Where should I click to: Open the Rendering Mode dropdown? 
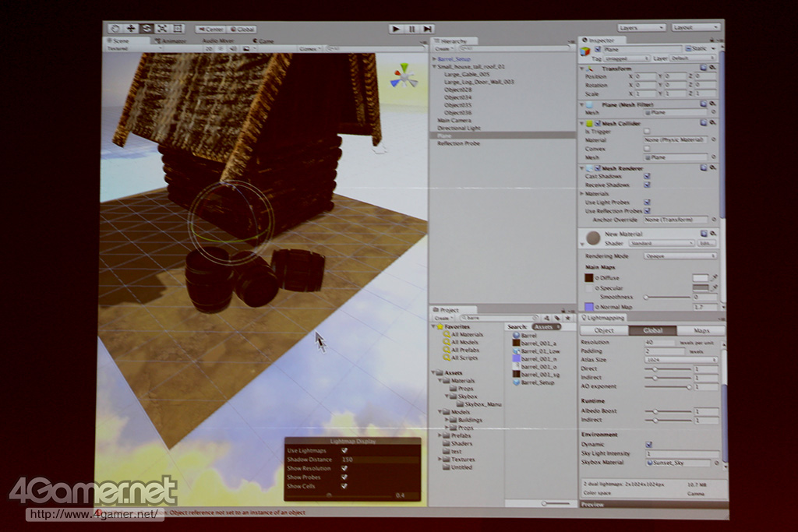point(680,255)
